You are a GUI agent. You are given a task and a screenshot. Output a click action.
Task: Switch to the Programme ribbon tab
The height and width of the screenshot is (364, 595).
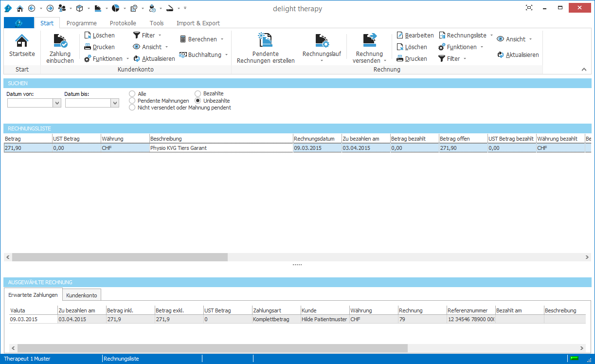pyautogui.click(x=81, y=23)
